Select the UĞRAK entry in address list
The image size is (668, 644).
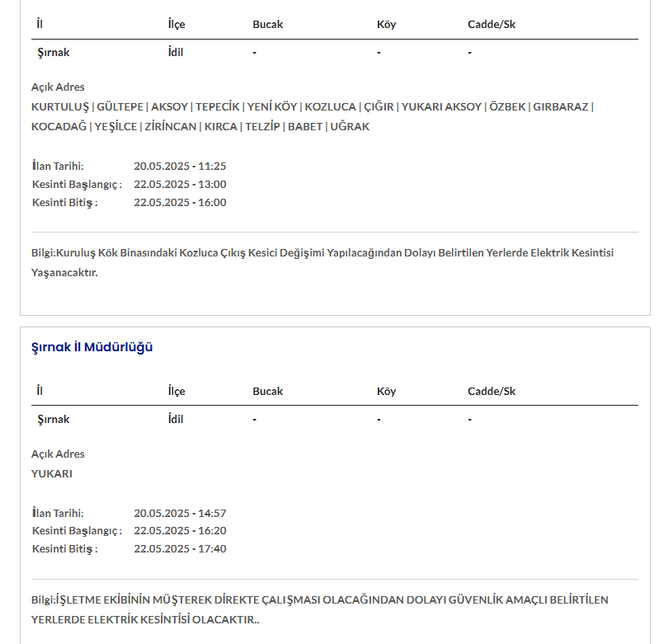(350, 126)
